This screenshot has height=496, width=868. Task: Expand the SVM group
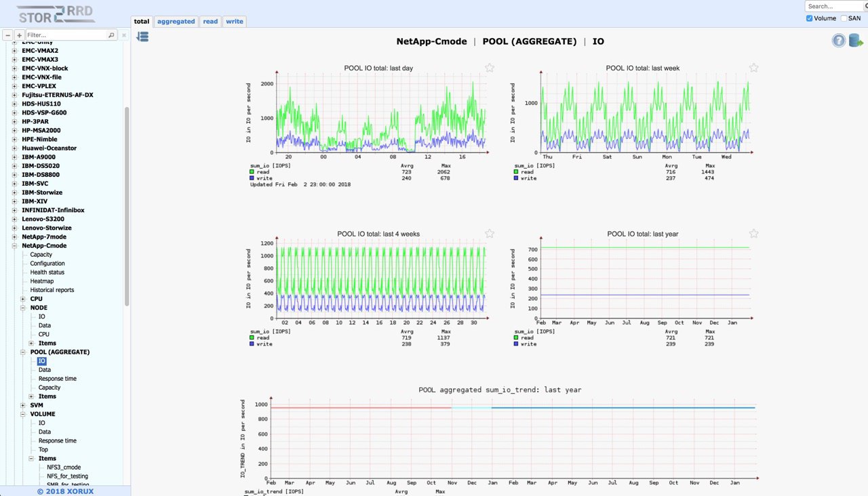click(x=23, y=405)
